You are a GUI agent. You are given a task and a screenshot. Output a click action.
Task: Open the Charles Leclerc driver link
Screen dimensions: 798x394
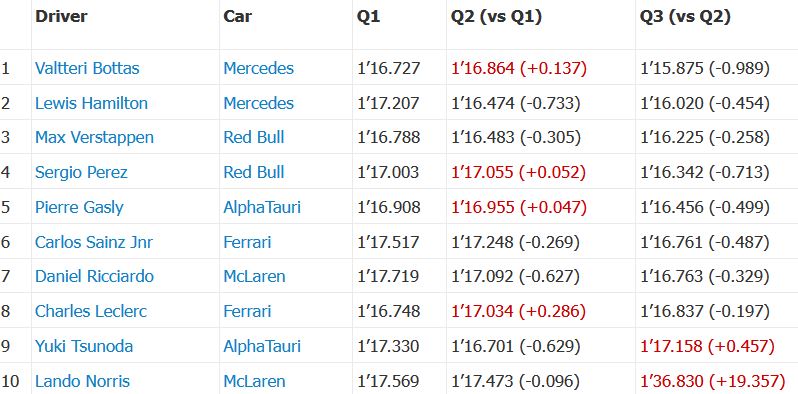[91, 312]
